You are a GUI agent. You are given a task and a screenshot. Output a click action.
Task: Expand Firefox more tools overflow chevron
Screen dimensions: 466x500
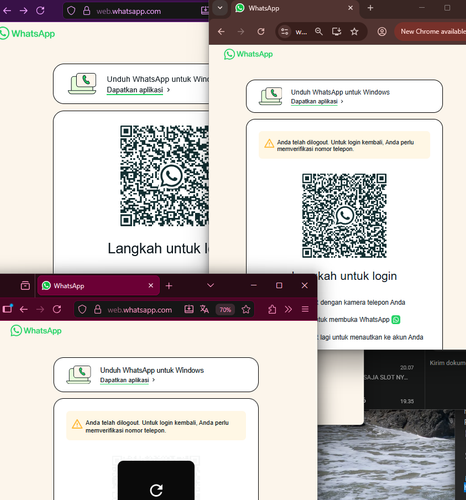click(x=288, y=309)
